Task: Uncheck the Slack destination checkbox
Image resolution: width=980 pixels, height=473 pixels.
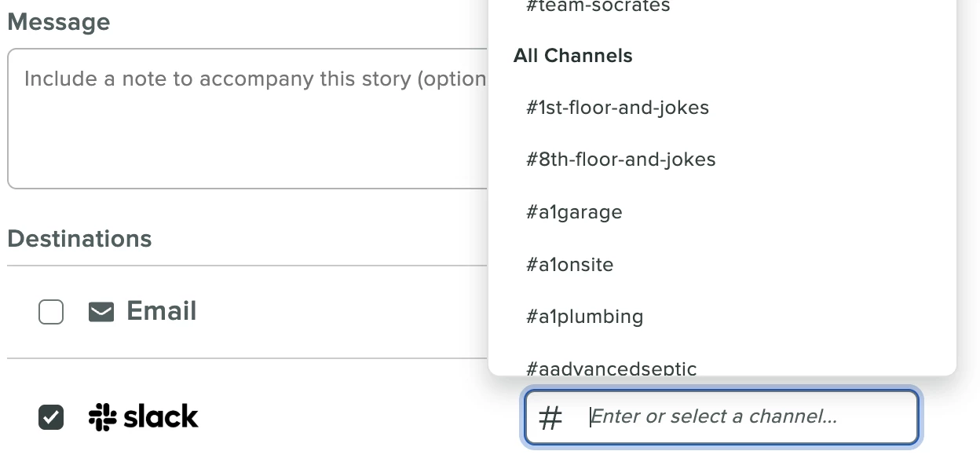Action: [x=51, y=417]
